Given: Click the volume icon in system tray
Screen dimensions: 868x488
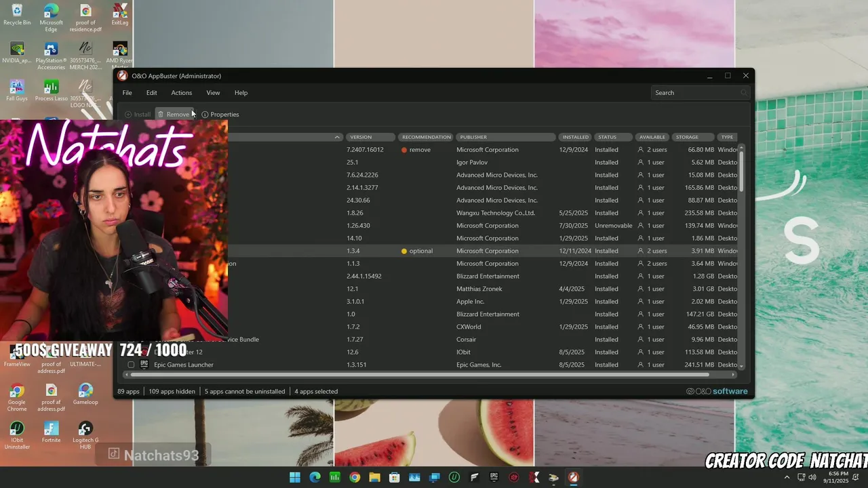Looking at the screenshot, I should (812, 477).
